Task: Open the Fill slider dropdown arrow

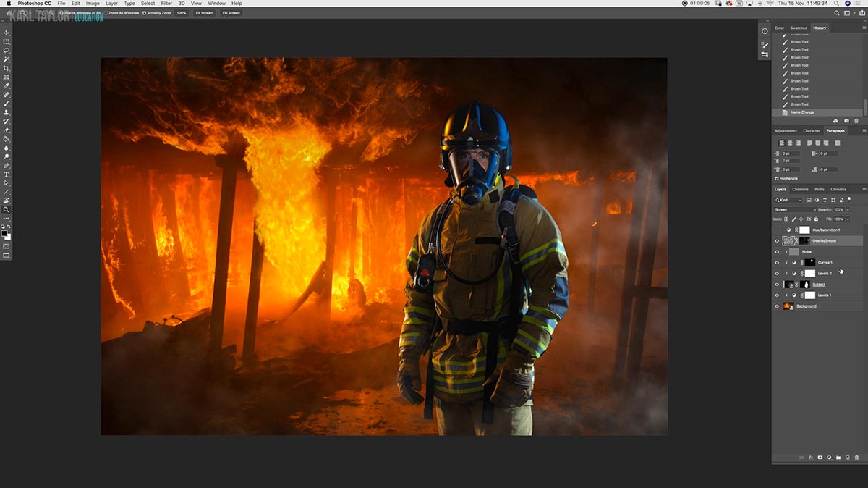Action: pyautogui.click(x=848, y=219)
